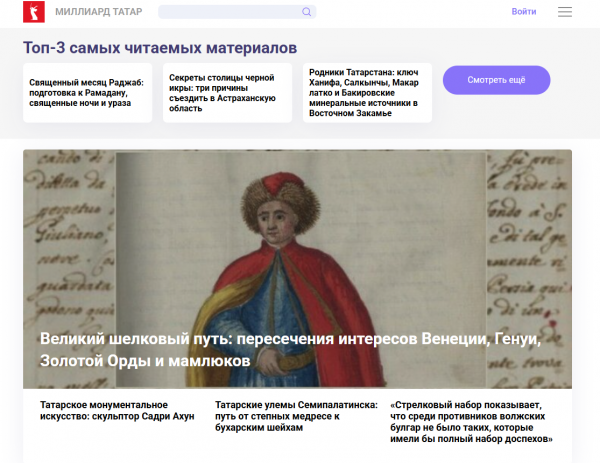
Task: Open the скульптор Садри Ахун article
Action: (x=117, y=411)
